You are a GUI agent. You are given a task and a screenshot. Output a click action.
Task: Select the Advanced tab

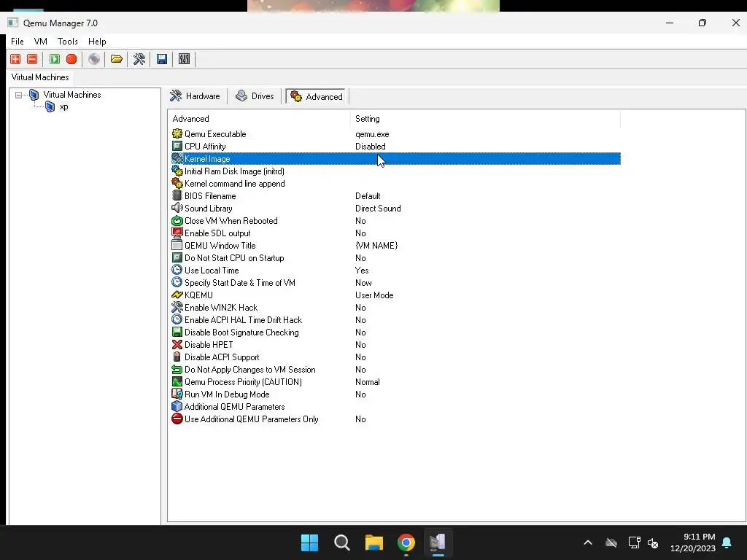click(x=317, y=97)
